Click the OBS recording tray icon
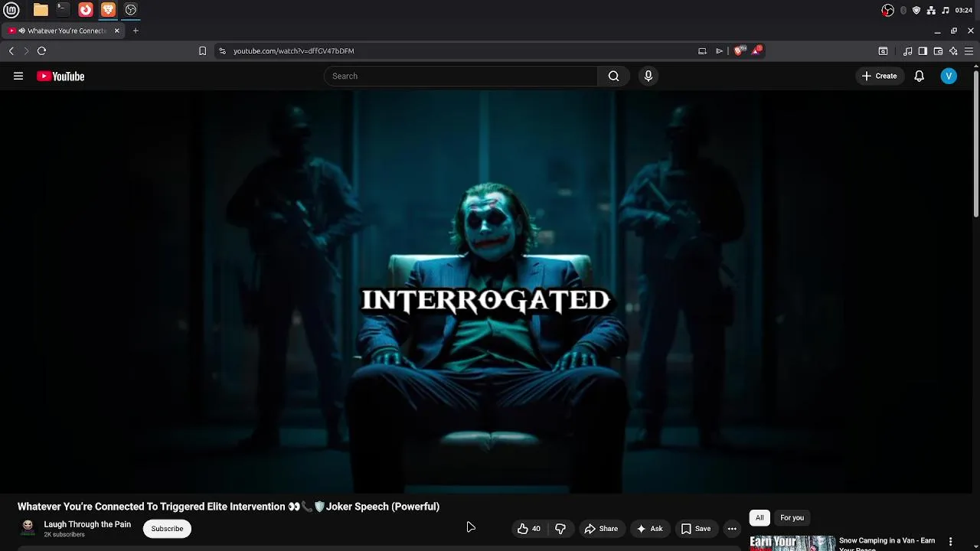 pyautogui.click(x=888, y=10)
